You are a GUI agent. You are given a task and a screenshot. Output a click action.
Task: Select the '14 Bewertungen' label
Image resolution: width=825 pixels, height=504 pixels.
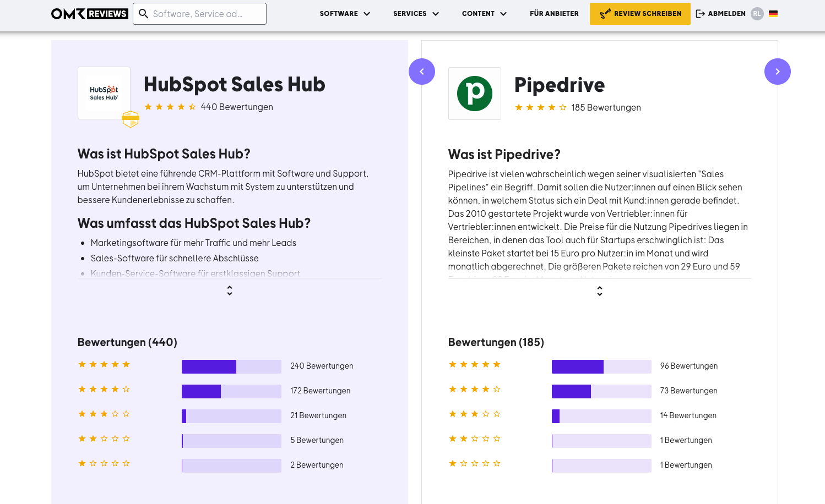coord(688,415)
